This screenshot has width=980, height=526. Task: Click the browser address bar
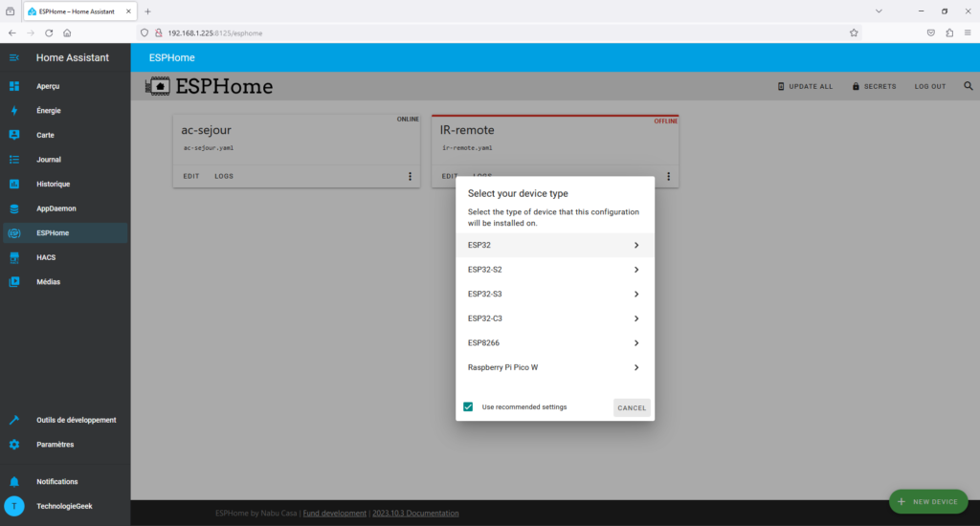click(x=500, y=33)
